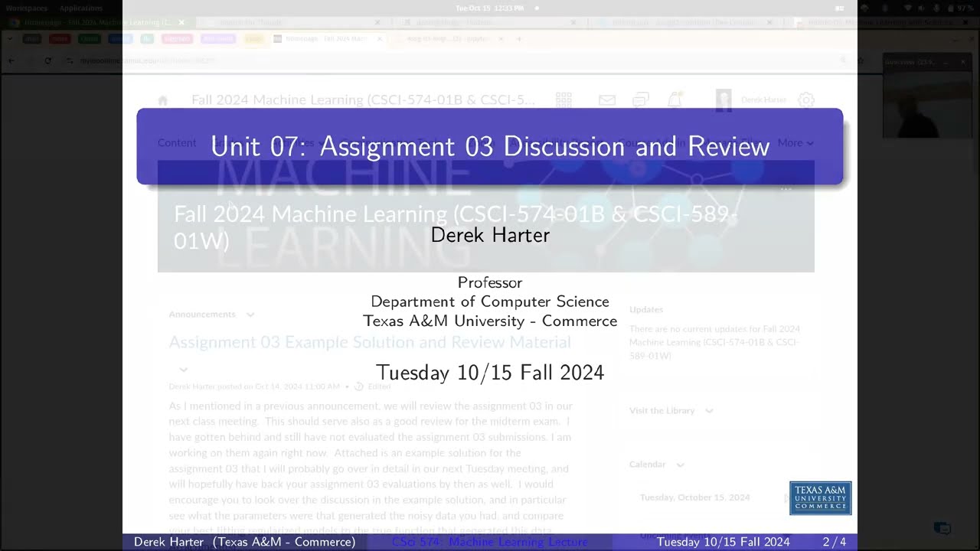Open a new browser tab
The height and width of the screenshot is (551, 980).
[x=518, y=38]
